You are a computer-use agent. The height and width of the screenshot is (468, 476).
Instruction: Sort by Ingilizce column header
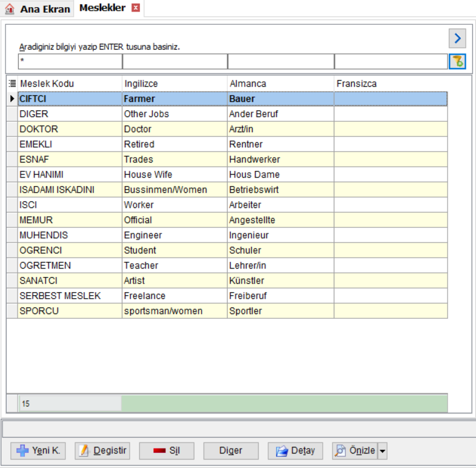pyautogui.click(x=174, y=84)
